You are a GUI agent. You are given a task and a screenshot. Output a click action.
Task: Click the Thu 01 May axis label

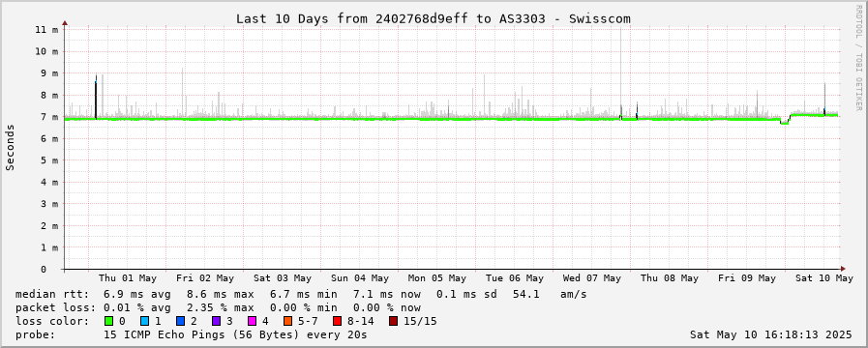tap(128, 278)
